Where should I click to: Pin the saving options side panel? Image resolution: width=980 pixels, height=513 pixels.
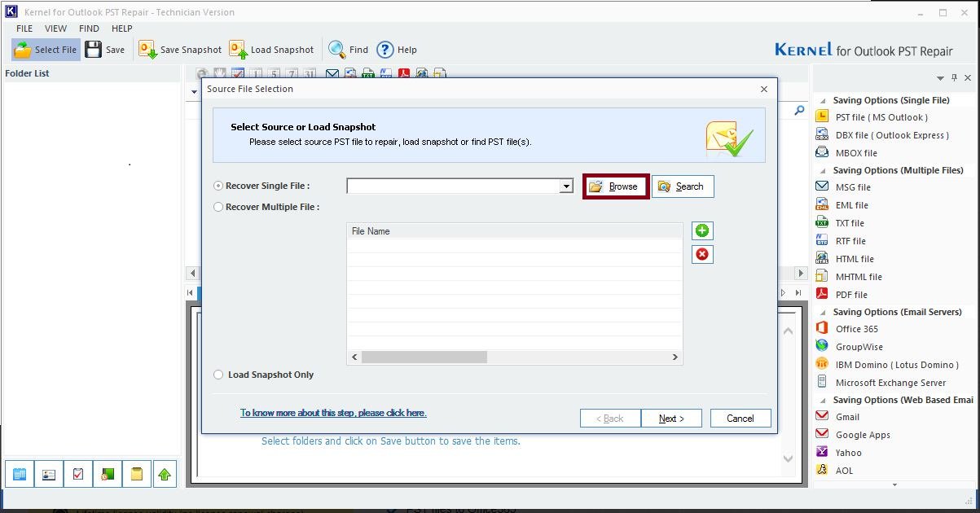coord(955,78)
